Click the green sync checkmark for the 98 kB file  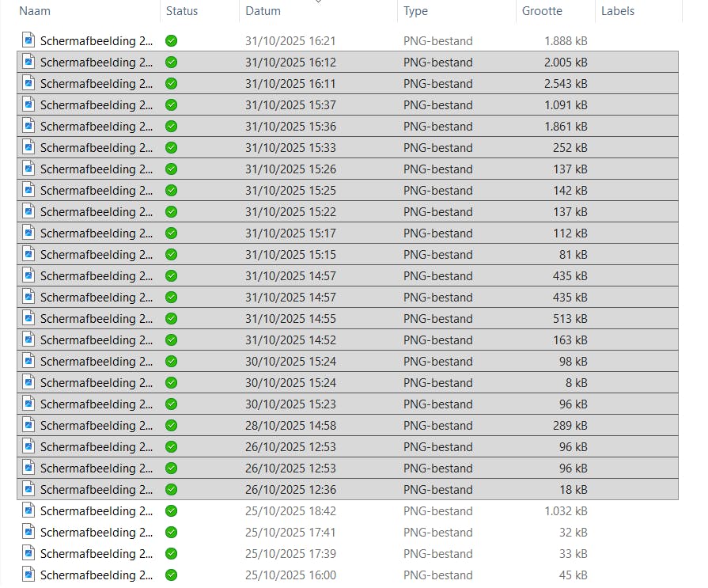(171, 362)
